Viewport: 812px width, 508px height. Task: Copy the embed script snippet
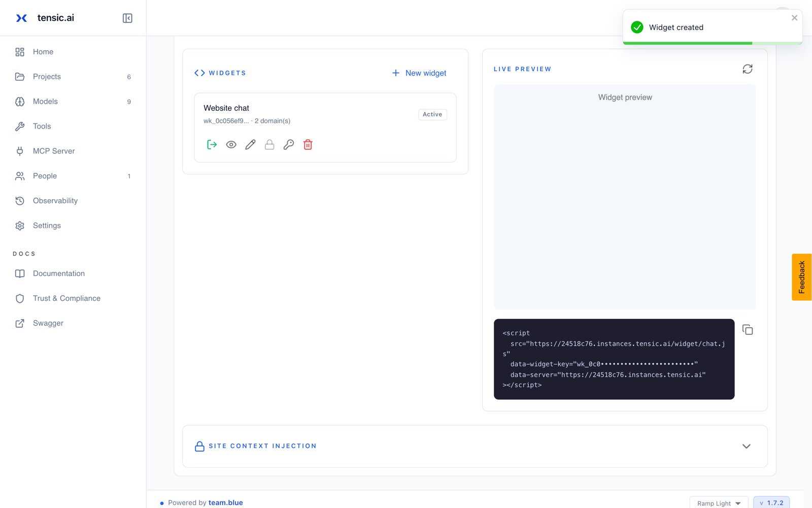[748, 330]
